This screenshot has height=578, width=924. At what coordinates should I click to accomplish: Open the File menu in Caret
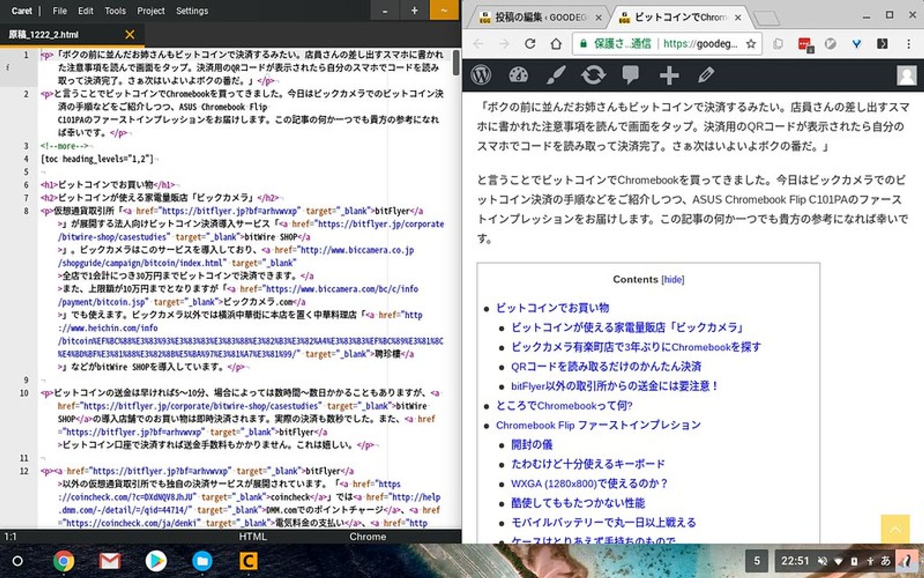pyautogui.click(x=59, y=10)
